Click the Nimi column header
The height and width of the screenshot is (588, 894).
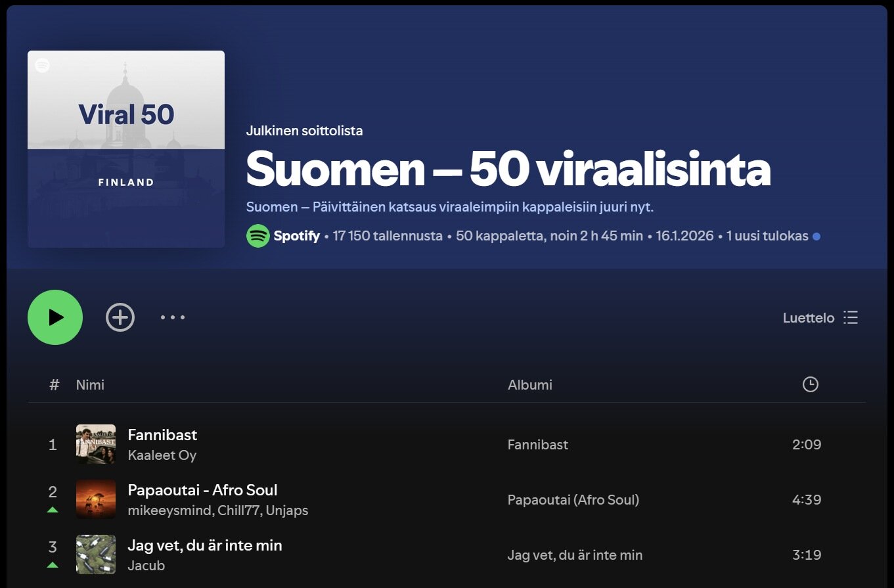(x=90, y=385)
